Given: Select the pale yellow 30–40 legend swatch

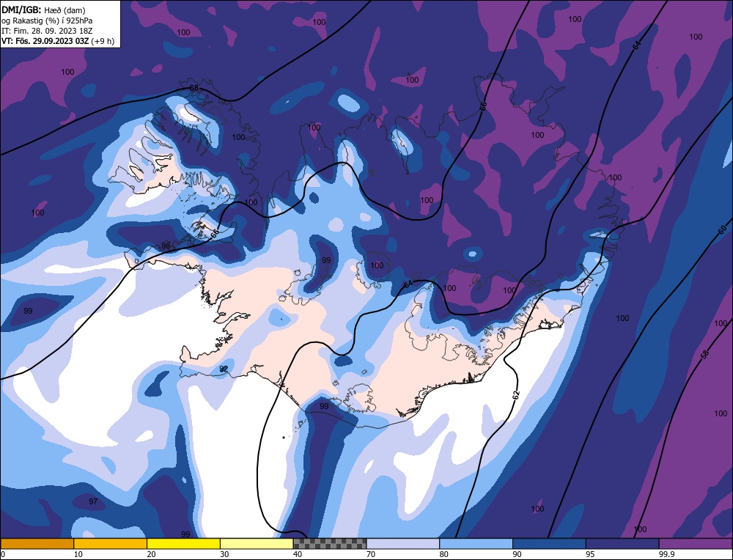Looking at the screenshot, I should coord(257,544).
